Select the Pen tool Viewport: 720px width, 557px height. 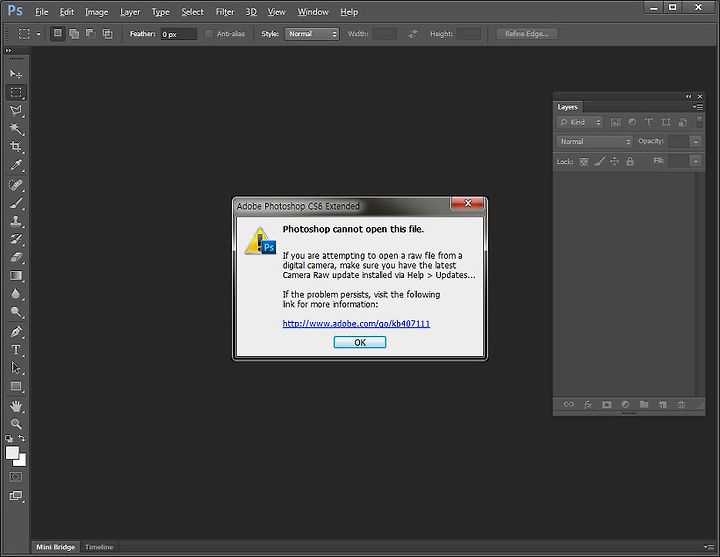click(x=16, y=332)
